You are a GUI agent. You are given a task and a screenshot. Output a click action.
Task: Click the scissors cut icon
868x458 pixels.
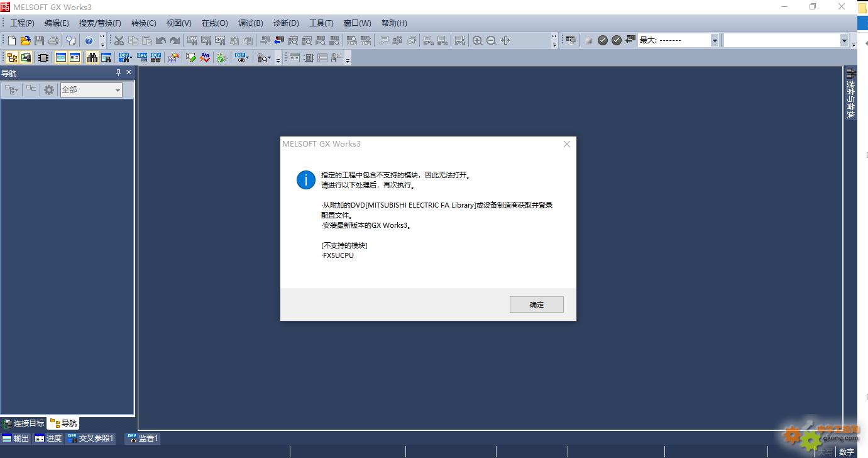[119, 40]
